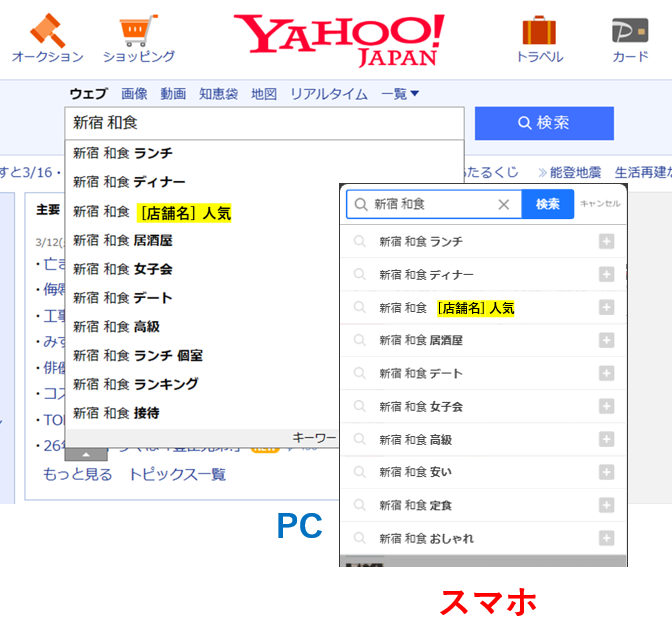Image resolution: width=672 pixels, height=634 pixels.
Task: Click plus icon beside 新宿 和食 居酒屋 on smartphone
Action: 606,340
